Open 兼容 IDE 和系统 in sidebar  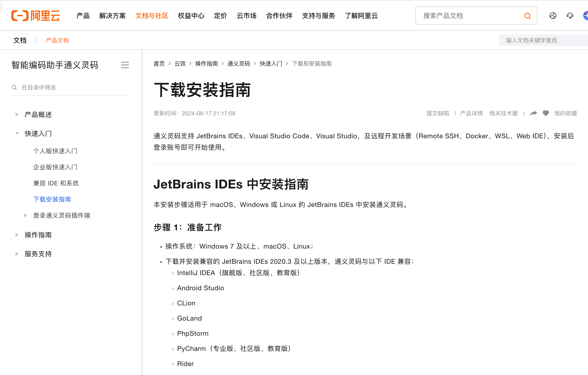56,183
